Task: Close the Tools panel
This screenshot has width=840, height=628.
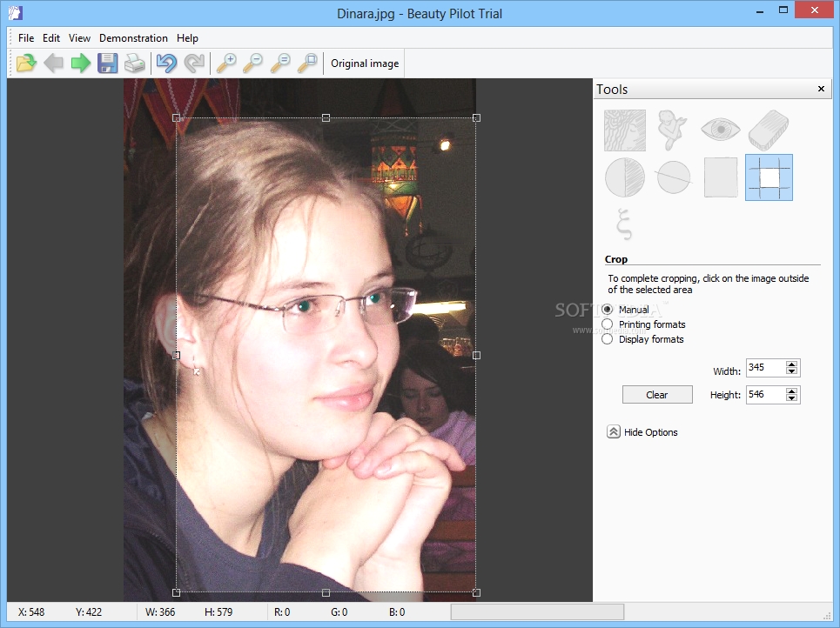Action: point(821,89)
